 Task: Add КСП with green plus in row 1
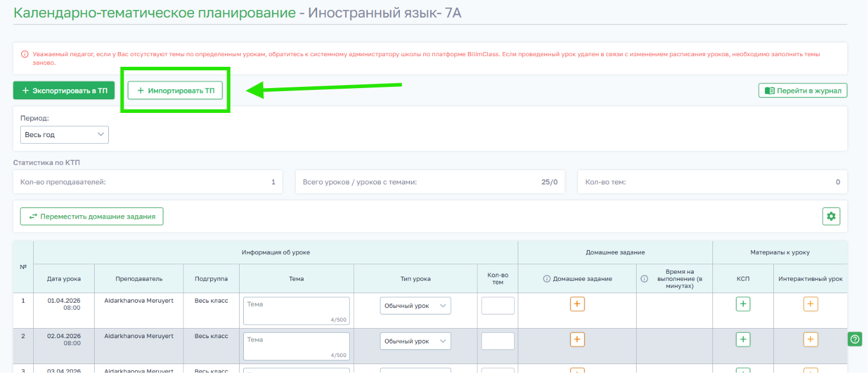pyautogui.click(x=743, y=304)
